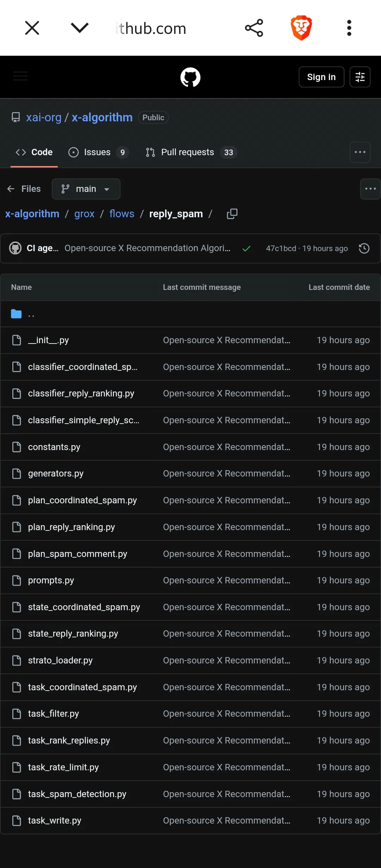Viewport: 381px width, 868px height.
Task: Open state_reply_ranking.py file
Action: click(x=73, y=634)
